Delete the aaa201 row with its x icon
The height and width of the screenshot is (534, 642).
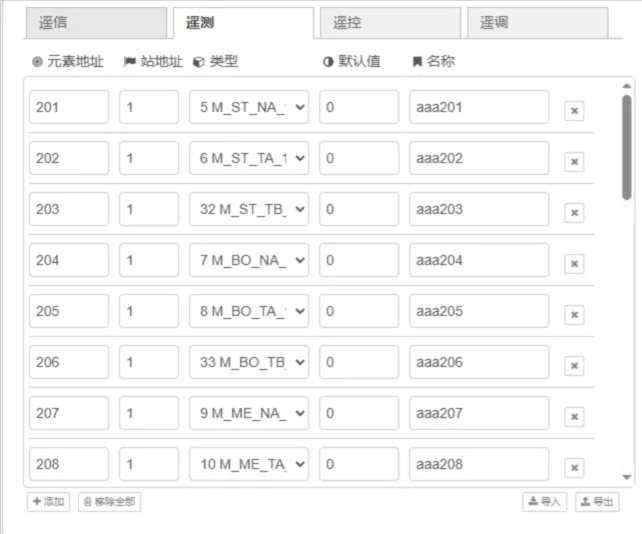574,111
